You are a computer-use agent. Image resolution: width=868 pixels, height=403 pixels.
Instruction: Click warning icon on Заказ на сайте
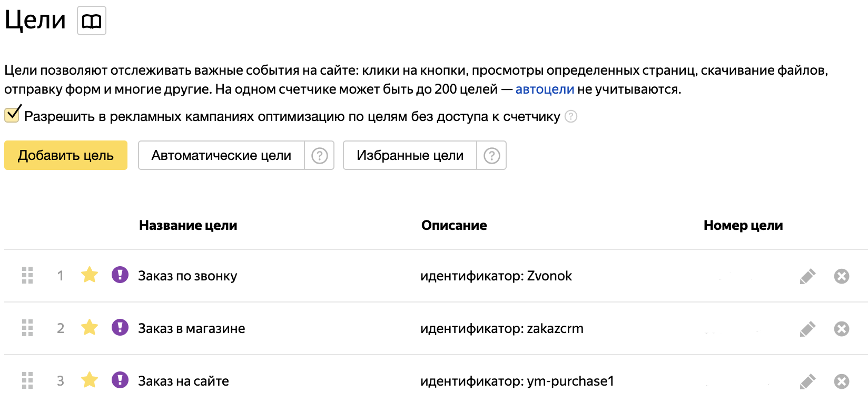[120, 380]
